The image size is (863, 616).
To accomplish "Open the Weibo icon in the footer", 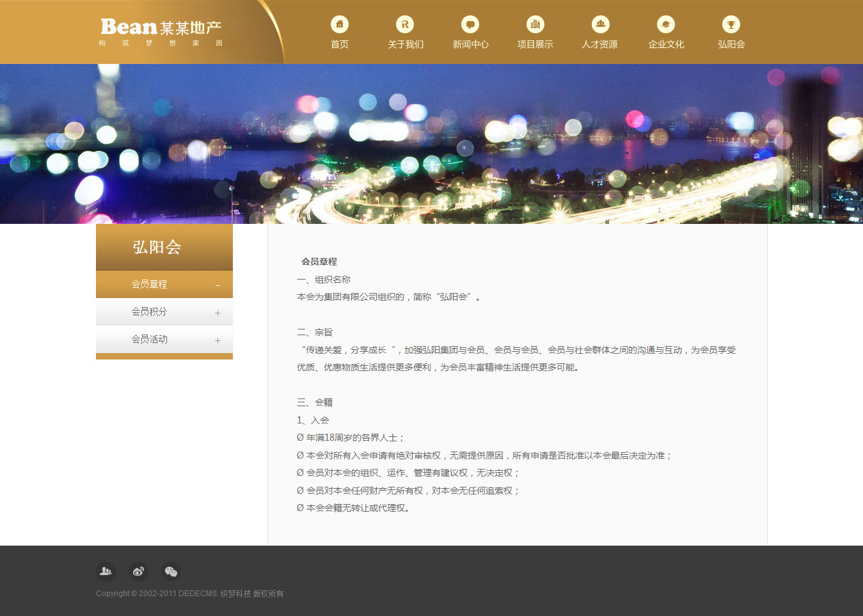I will click(x=138, y=571).
